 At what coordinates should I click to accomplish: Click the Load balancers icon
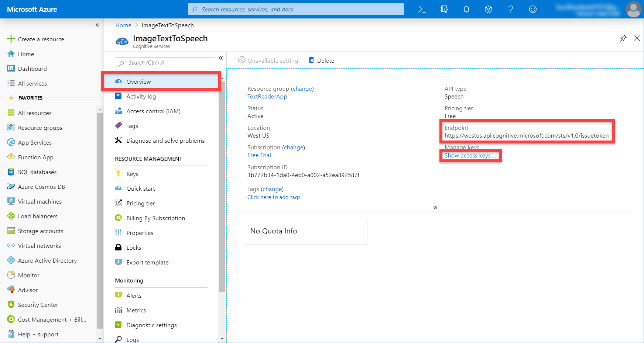pyautogui.click(x=11, y=216)
